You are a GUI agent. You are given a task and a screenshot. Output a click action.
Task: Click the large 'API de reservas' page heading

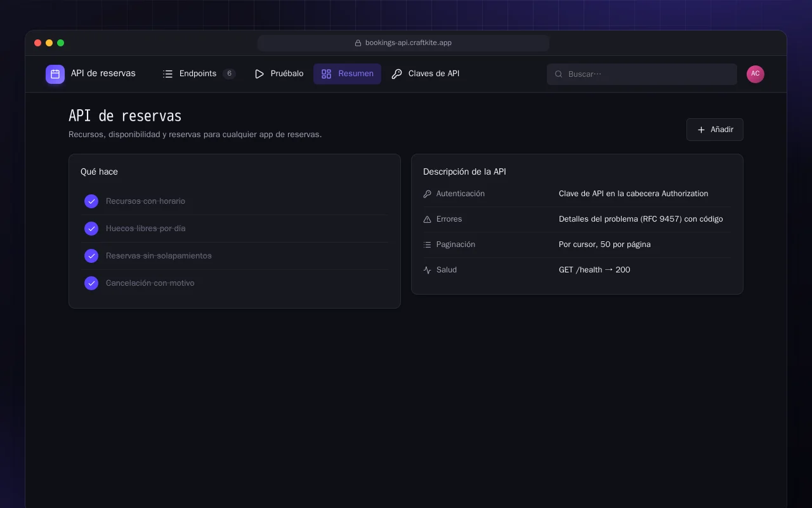click(x=125, y=116)
